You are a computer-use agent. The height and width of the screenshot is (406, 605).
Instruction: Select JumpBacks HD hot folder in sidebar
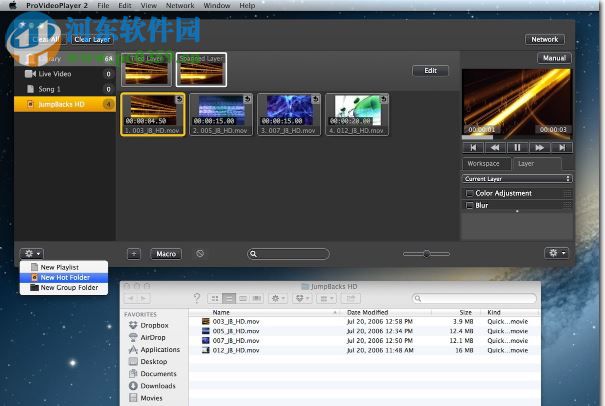65,104
